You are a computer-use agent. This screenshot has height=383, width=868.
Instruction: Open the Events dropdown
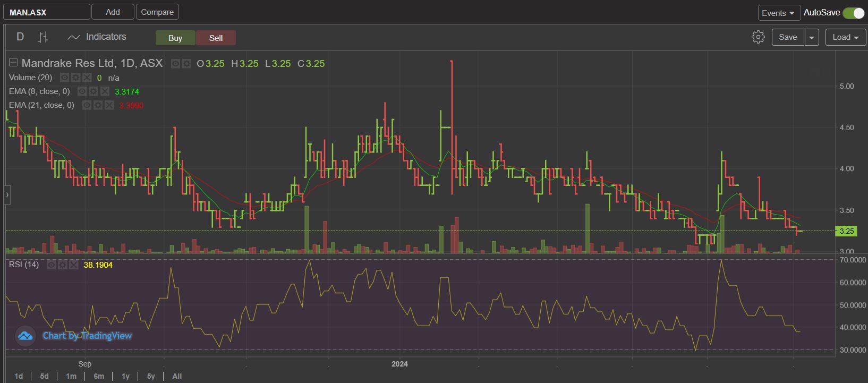coord(778,13)
